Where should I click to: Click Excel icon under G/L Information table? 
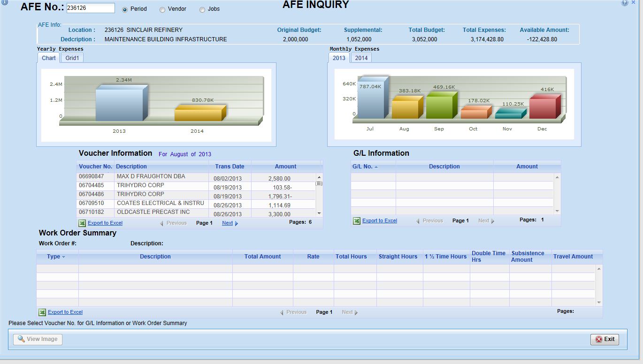tap(357, 221)
